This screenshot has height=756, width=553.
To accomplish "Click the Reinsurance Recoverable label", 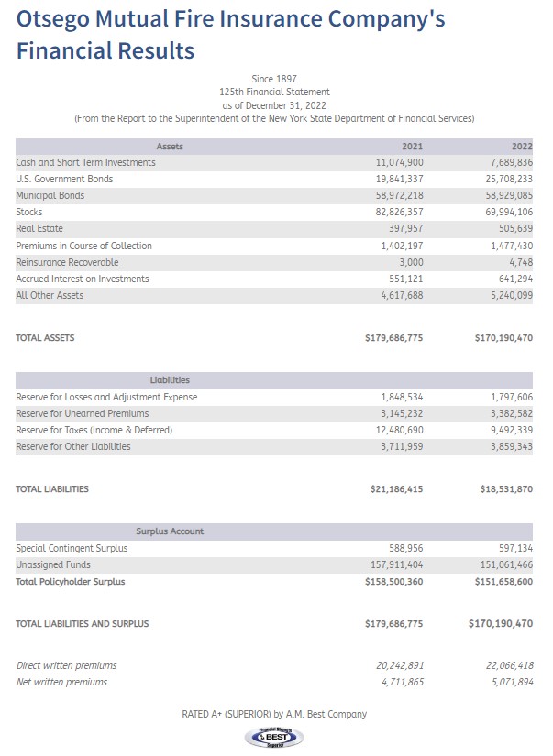I will coord(67,262).
